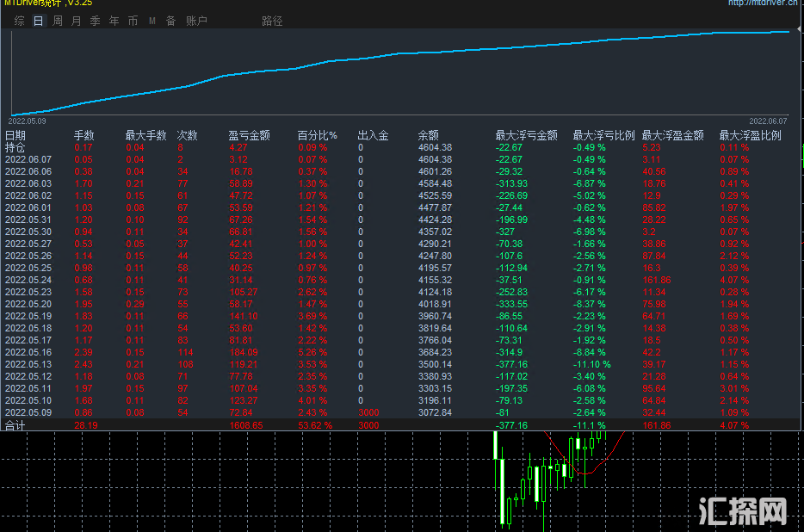
Task: Click the 日期 column header
Action: click(x=15, y=135)
